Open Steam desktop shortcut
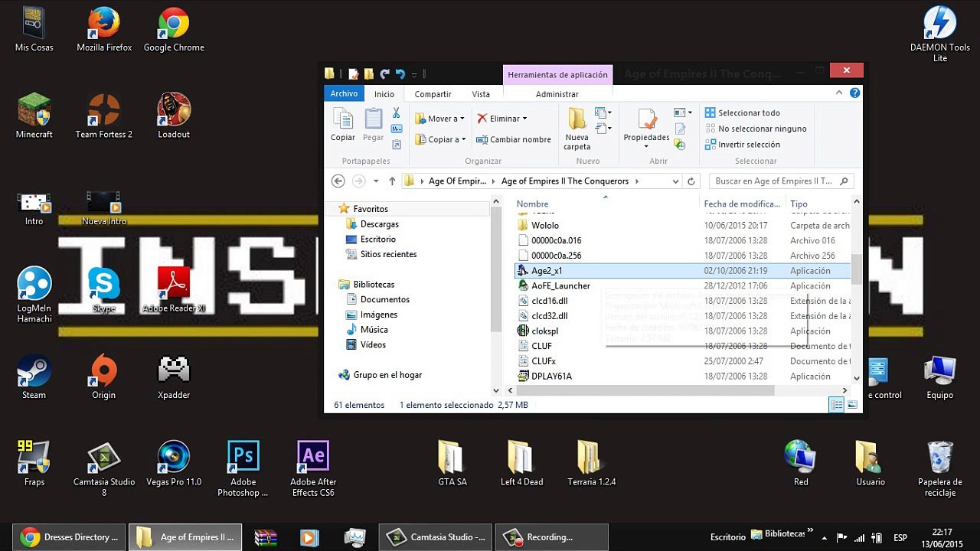The image size is (980, 551). pos(34,377)
